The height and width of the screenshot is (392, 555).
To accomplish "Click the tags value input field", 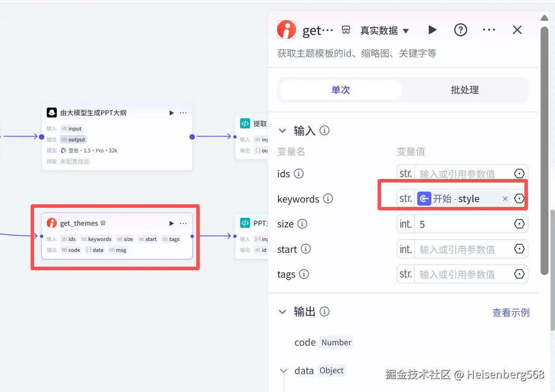I will tap(462, 274).
